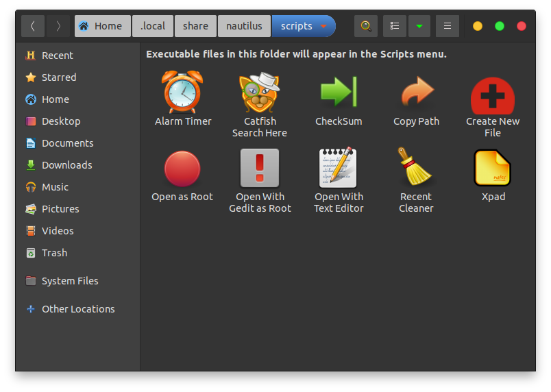
Task: Open Home in the sidebar
Action: coord(77,99)
